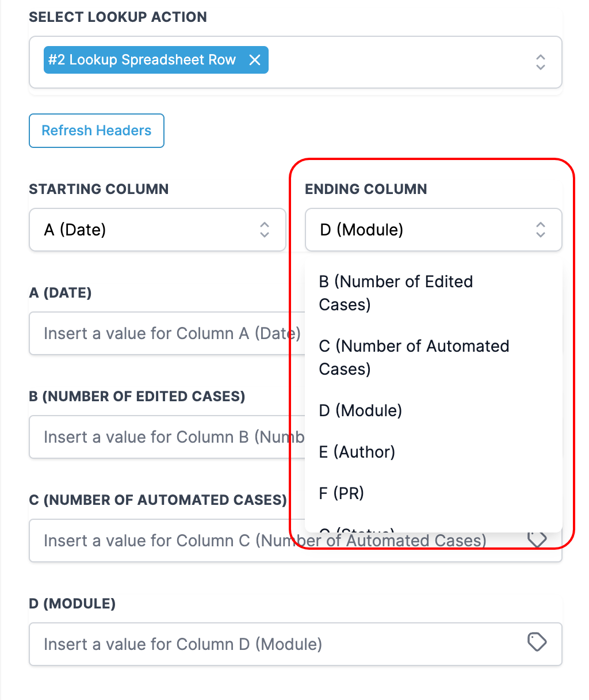The height and width of the screenshot is (700, 589).
Task: Click the Select Lookup Action chevron arrows
Action: click(540, 62)
